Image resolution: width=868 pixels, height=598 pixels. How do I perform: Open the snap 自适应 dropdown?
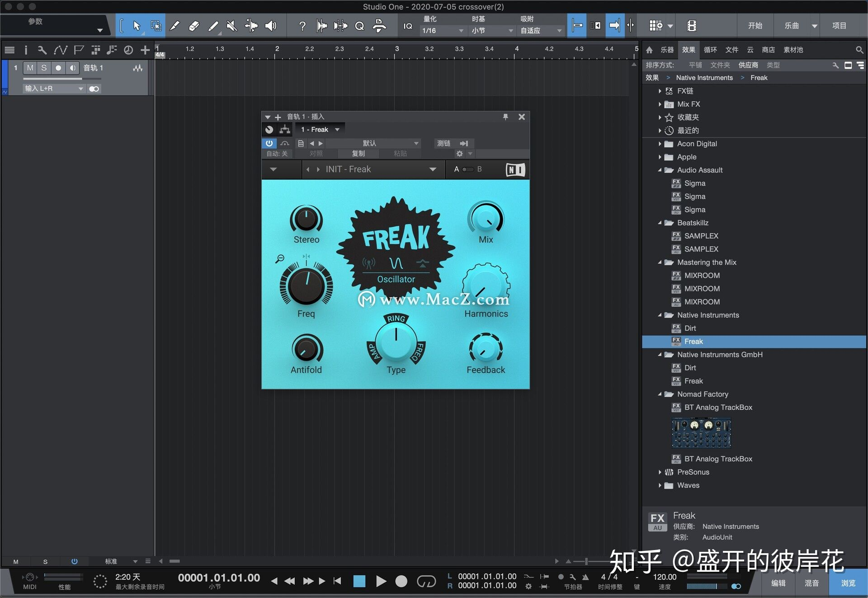click(541, 31)
